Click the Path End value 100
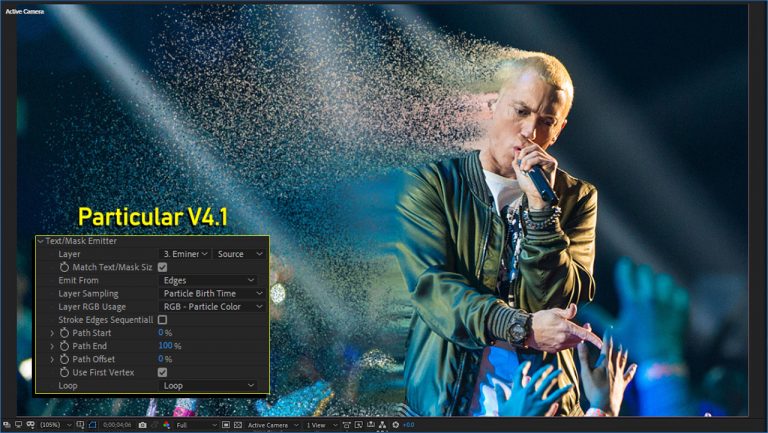Screen dimensions: 768x433 [x=165, y=346]
